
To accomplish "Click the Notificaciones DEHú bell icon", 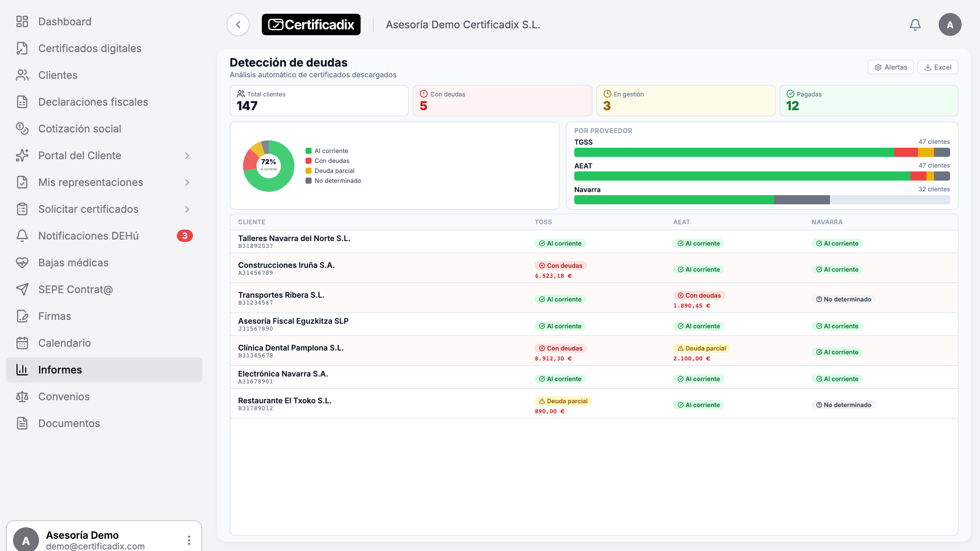I will (x=22, y=236).
